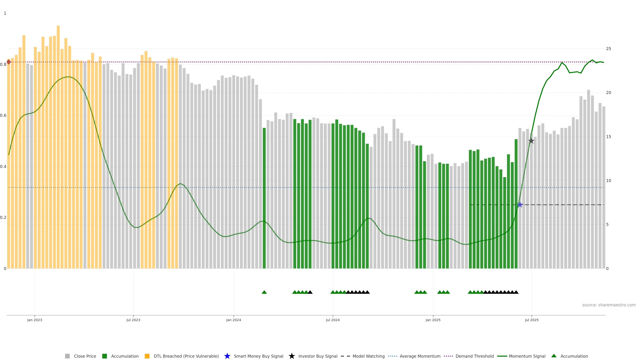
Task: Click the Jul 2024 axis label
Action: (333, 320)
